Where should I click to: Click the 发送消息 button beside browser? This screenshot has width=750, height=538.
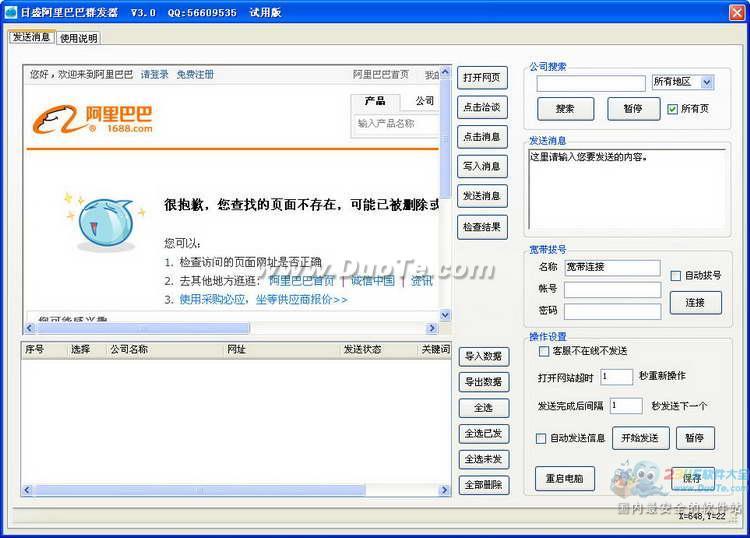pyautogui.click(x=482, y=196)
